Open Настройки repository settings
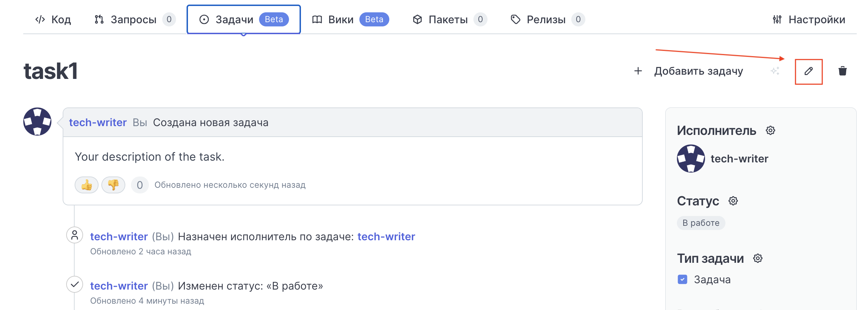This screenshot has height=310, width=868. 809,19
